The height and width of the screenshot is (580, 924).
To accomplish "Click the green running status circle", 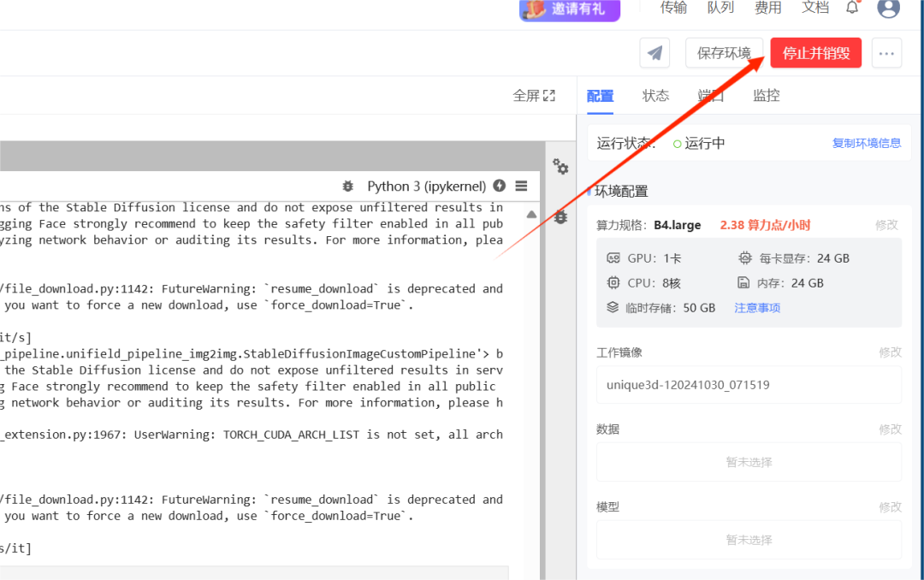I will click(x=677, y=144).
